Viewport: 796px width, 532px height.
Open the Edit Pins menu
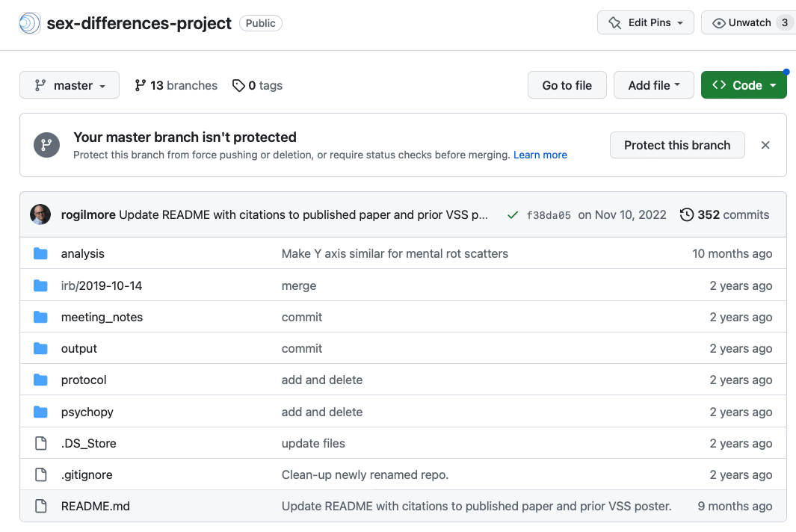[x=646, y=23]
